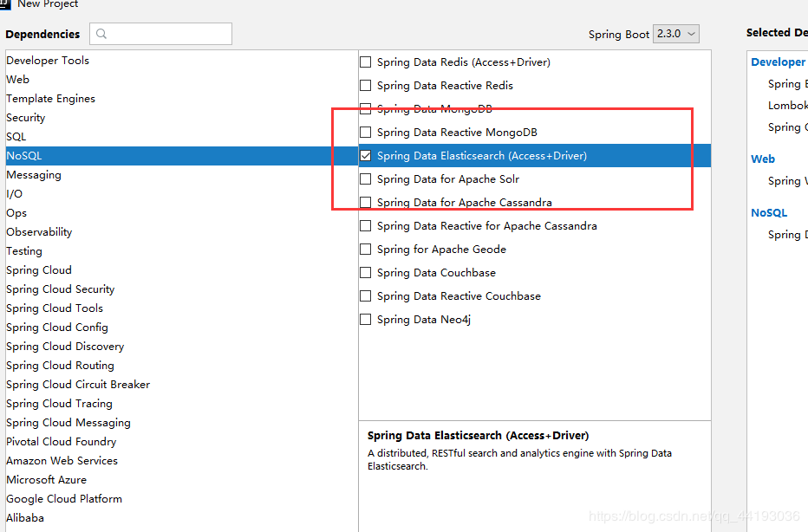The image size is (808, 532).
Task: Select Template Engines category
Action: tap(181, 99)
